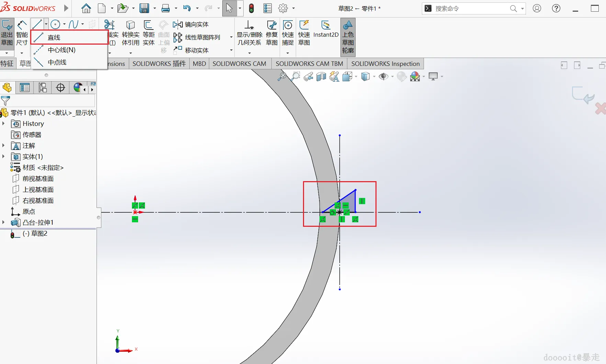Click the Section View icon
Viewport: 606px width, 364px height.
(321, 77)
